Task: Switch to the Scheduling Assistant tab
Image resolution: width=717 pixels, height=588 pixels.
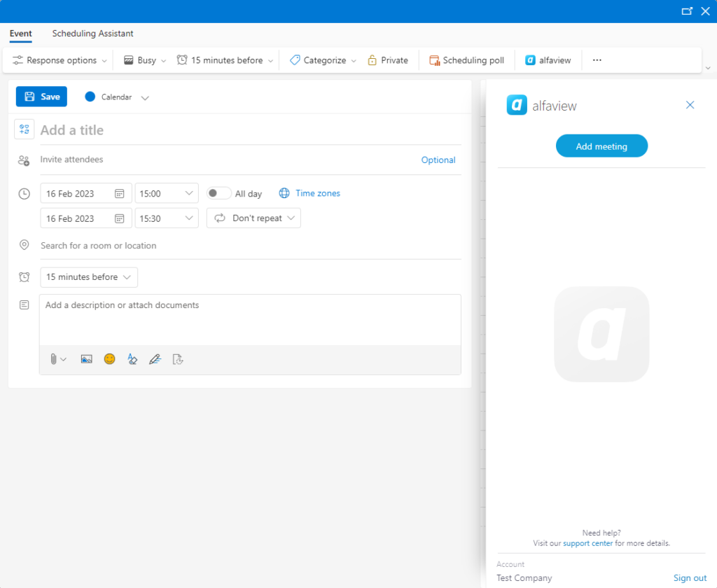Action: (92, 34)
